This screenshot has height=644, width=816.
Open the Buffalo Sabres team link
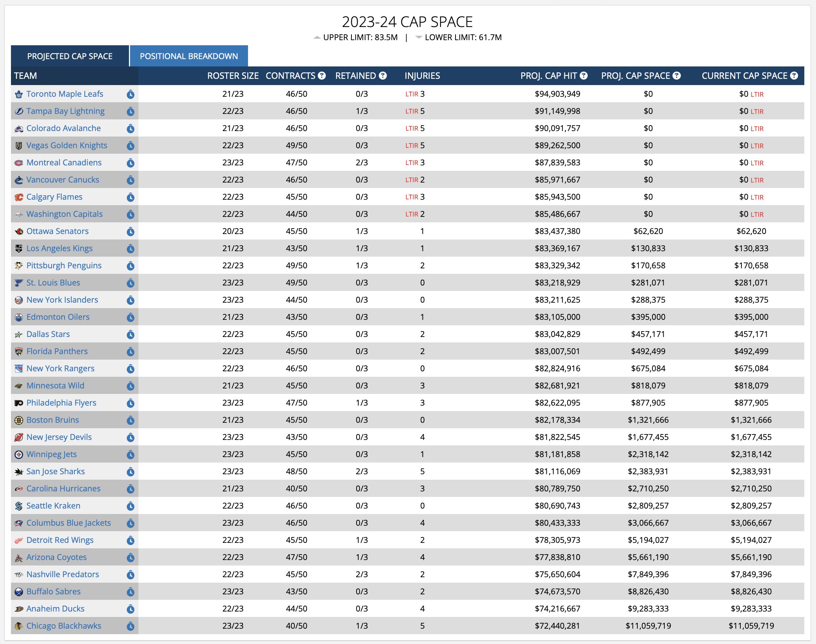[54, 591]
